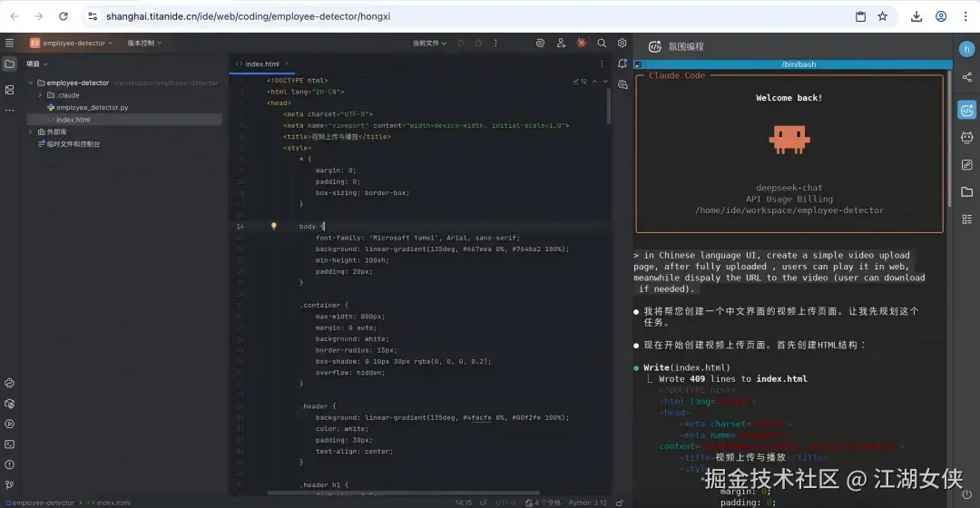
Task: Open the Notifications bell
Action: coord(622,63)
